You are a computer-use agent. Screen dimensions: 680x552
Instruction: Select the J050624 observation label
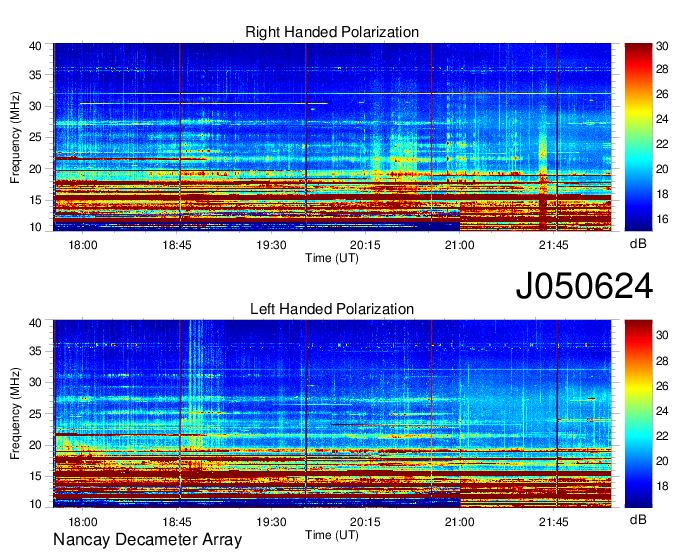point(584,286)
